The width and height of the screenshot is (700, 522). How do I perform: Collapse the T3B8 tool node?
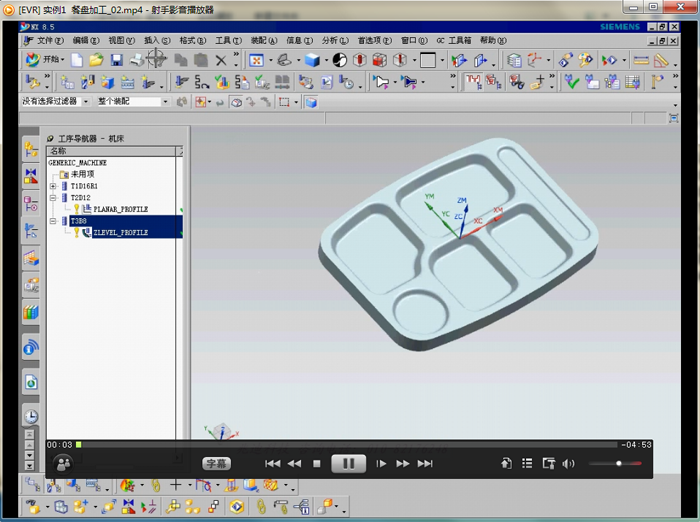[53, 221]
